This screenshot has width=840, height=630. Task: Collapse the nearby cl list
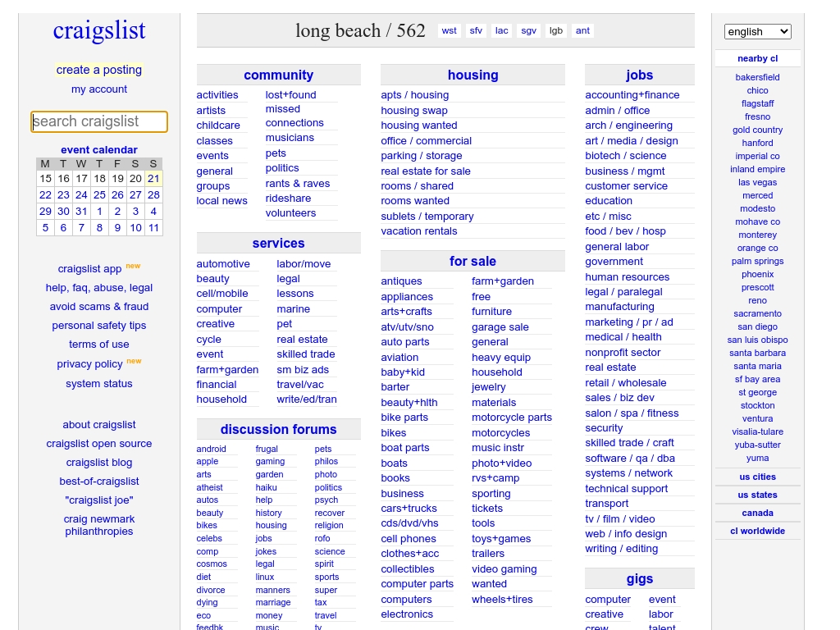pos(757,58)
